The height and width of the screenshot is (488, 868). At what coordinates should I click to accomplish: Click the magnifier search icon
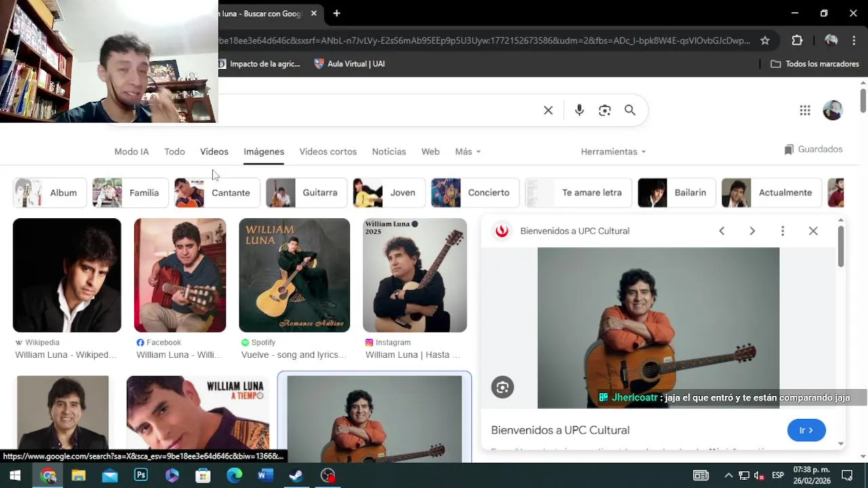click(x=630, y=110)
